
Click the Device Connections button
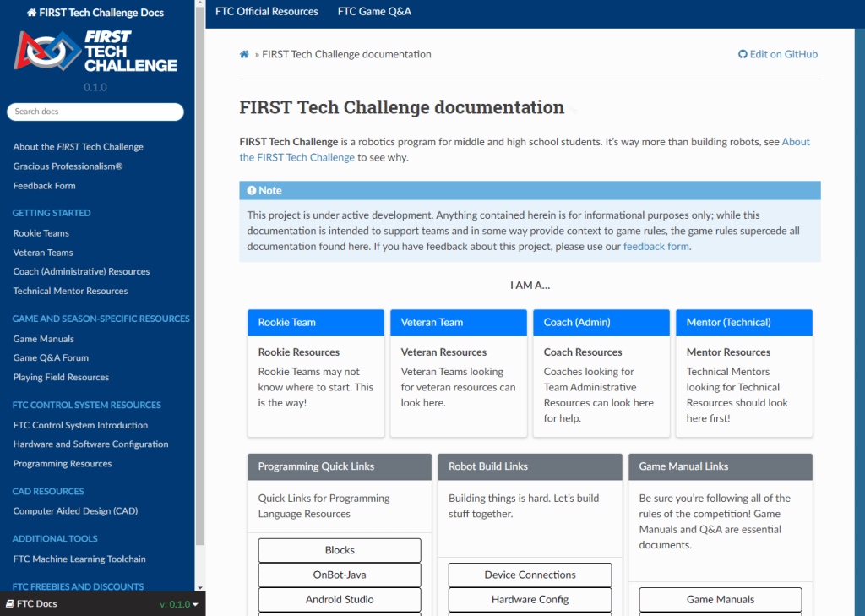[x=530, y=575]
